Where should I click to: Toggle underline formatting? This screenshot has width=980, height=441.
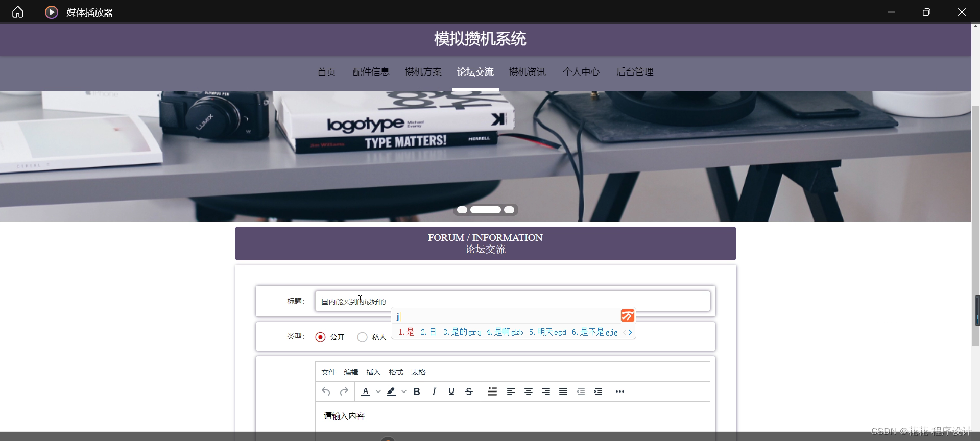click(x=451, y=391)
